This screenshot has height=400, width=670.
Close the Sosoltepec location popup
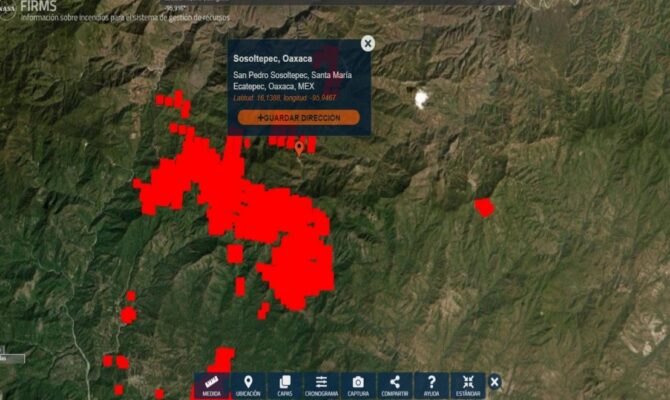point(368,43)
